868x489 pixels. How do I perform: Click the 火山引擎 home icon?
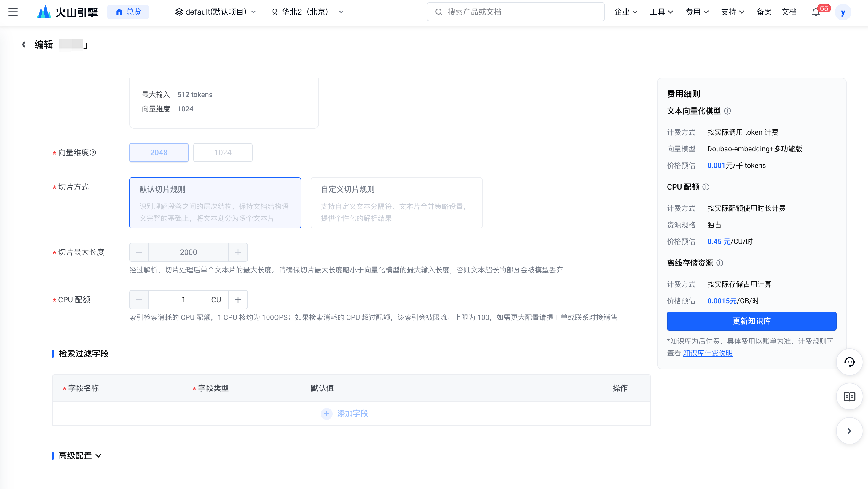point(45,12)
